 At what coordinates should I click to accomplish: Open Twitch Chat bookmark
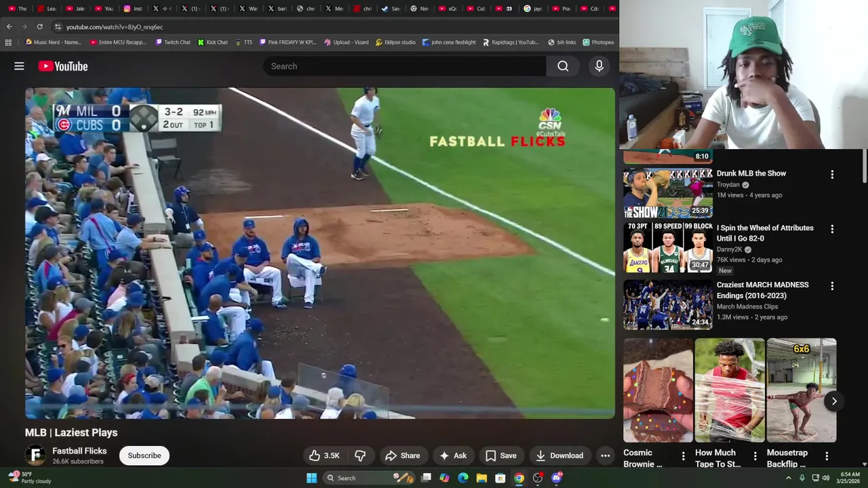click(x=173, y=42)
